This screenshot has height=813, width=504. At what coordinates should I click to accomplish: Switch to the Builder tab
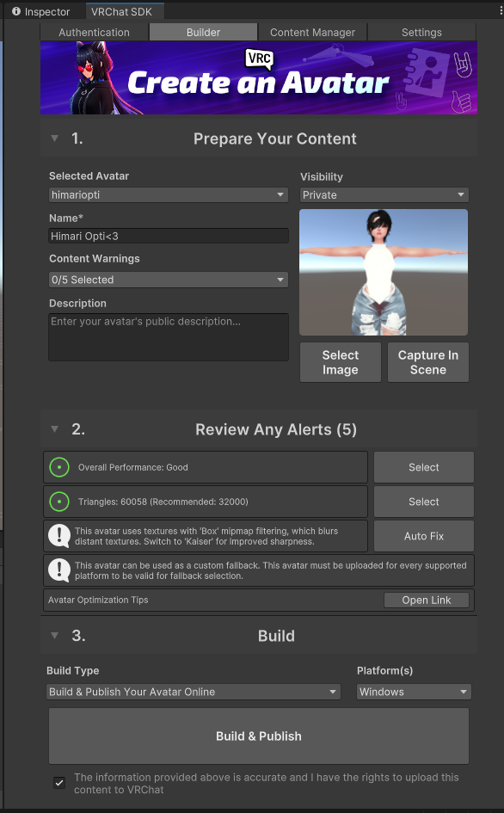click(203, 32)
